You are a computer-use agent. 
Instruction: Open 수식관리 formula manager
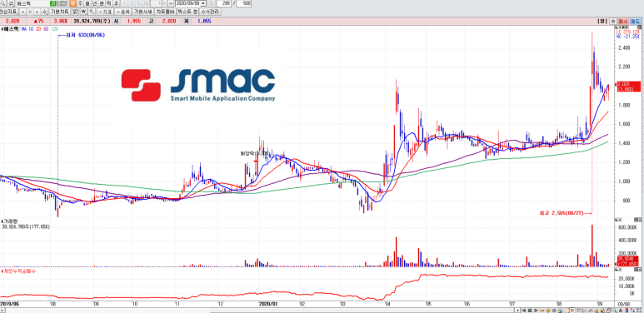pos(210,12)
